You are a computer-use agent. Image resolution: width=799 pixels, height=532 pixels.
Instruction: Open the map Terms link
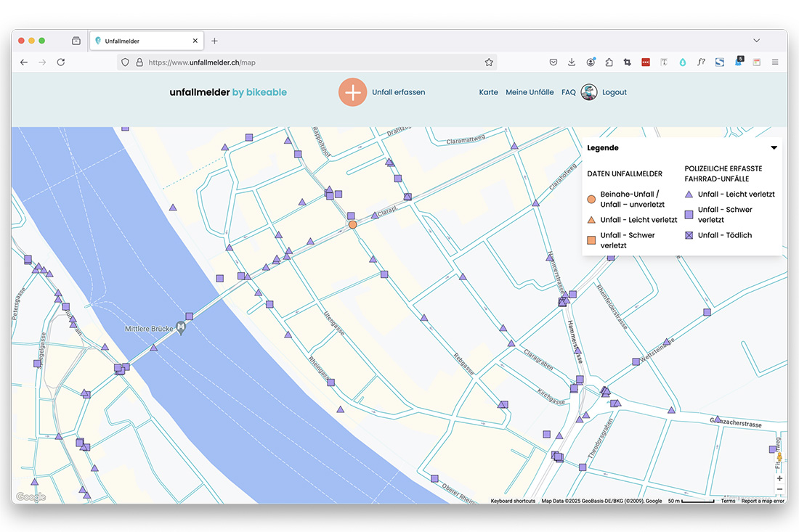(728, 501)
